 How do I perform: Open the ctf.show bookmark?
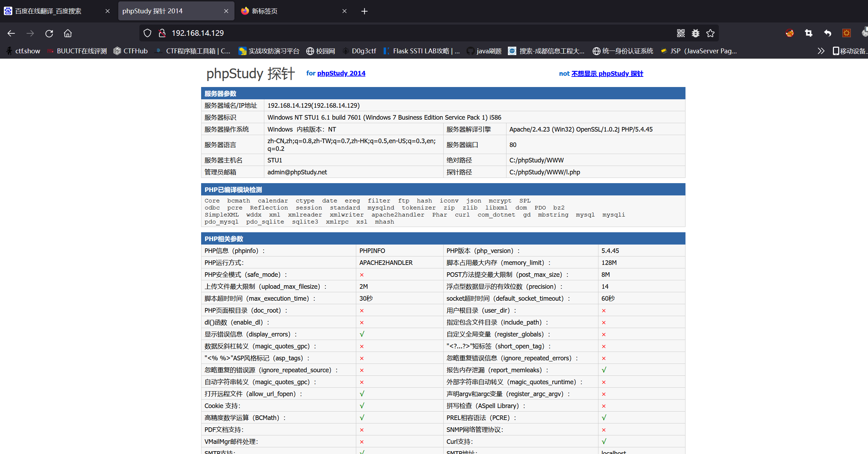23,51
